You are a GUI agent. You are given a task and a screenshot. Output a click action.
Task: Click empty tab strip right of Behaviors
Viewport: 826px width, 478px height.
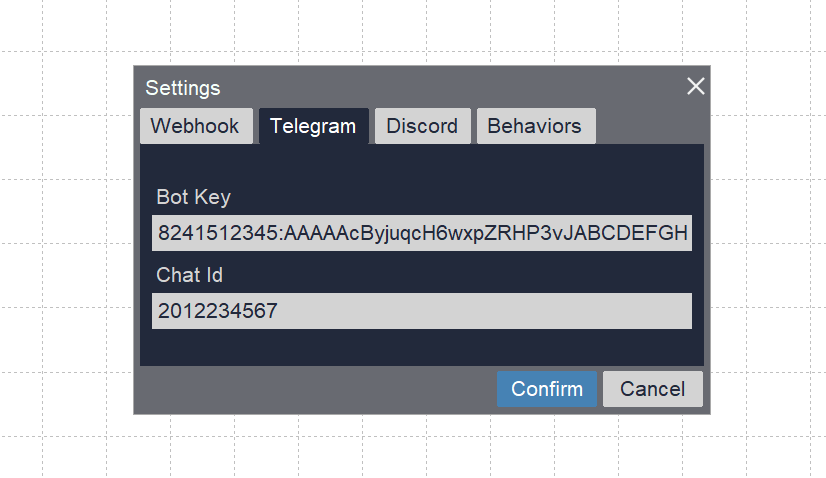[650, 126]
